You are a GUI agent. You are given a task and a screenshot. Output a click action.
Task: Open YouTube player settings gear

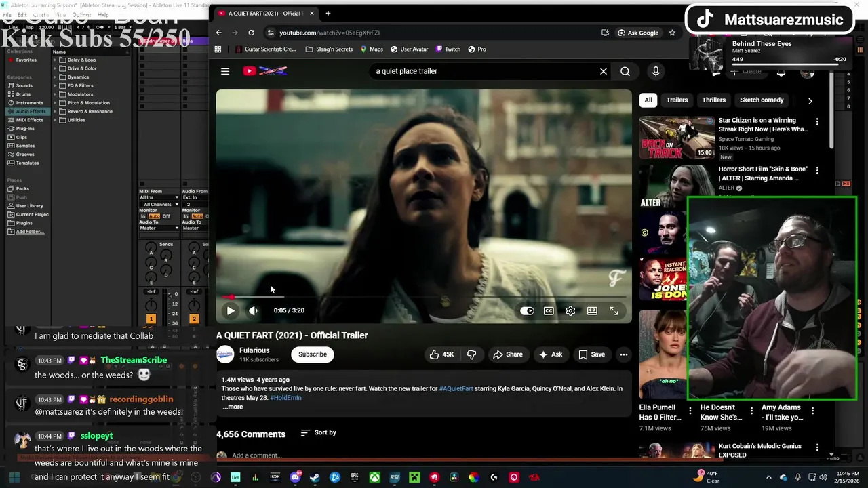pos(570,310)
